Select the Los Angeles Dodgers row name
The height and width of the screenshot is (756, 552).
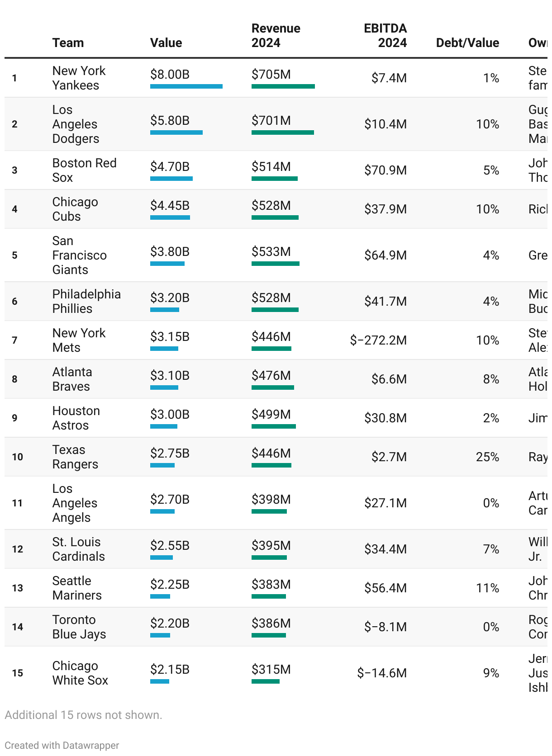[75, 124]
